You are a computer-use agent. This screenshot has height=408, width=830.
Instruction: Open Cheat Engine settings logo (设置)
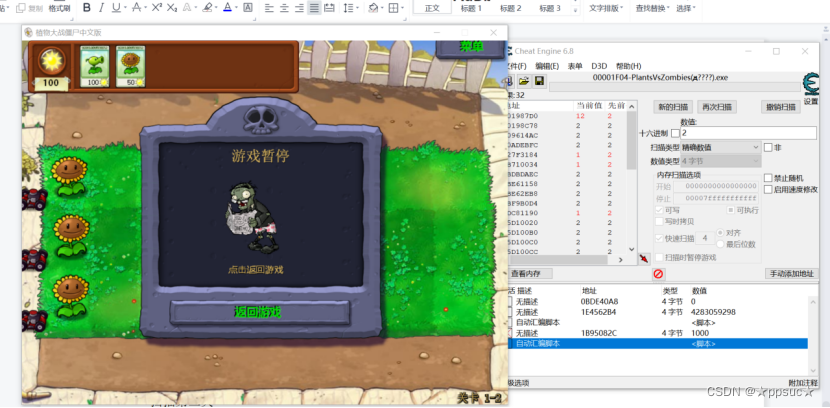[811, 89]
